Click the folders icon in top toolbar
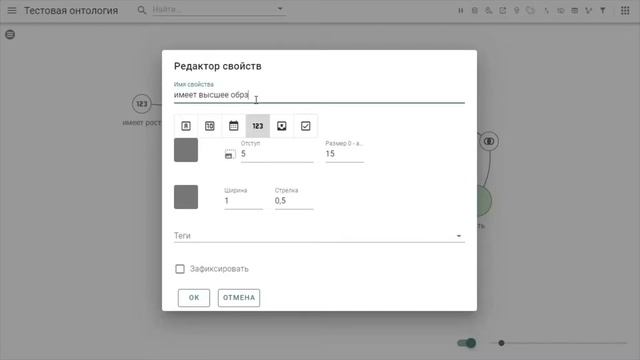Image resolution: width=640 pixels, height=360 pixels. click(530, 11)
